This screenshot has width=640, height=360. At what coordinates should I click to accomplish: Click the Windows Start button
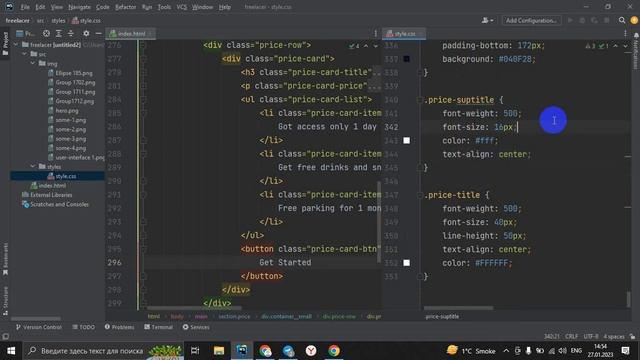coord(11,351)
